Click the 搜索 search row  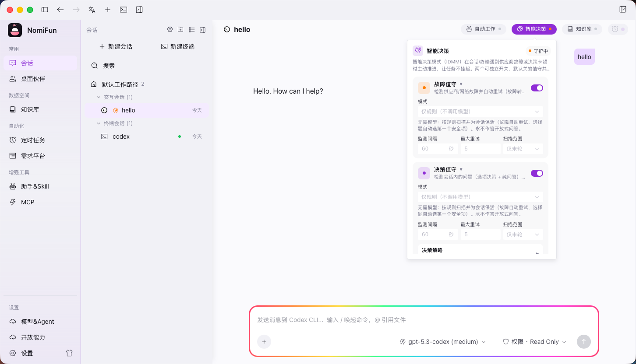pyautogui.click(x=147, y=66)
